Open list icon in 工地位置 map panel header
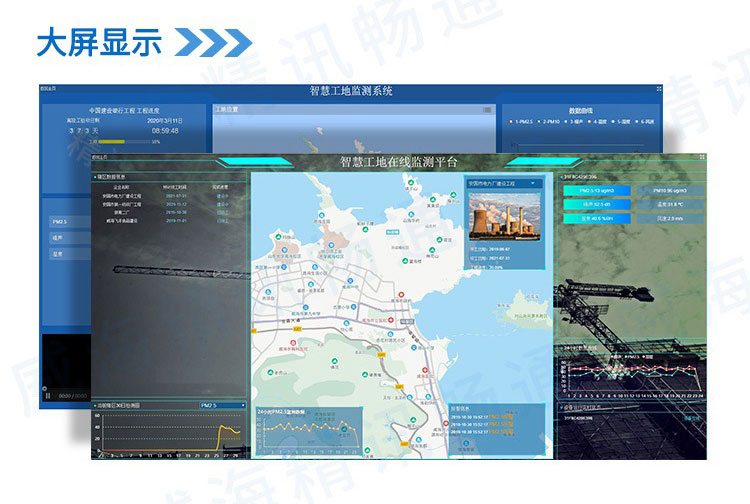Screen dimensions: 750x504 pos(487,110)
